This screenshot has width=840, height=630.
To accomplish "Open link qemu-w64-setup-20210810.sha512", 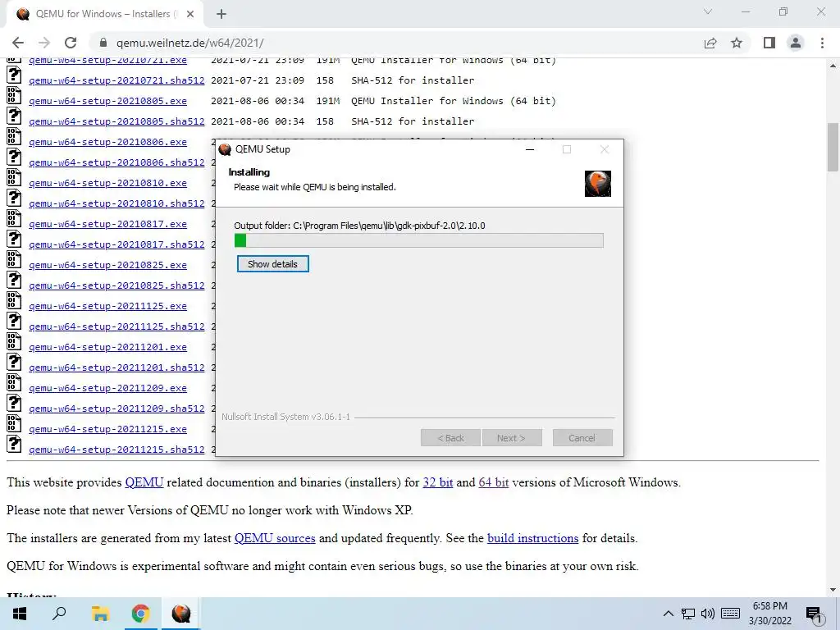I will click(x=116, y=203).
